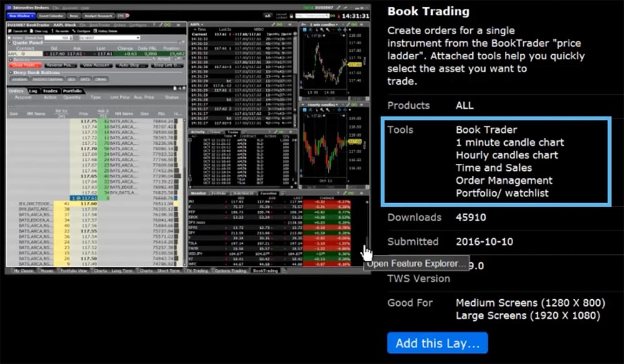Open the Configure wrench icon
The image size is (624, 364).
point(74,31)
